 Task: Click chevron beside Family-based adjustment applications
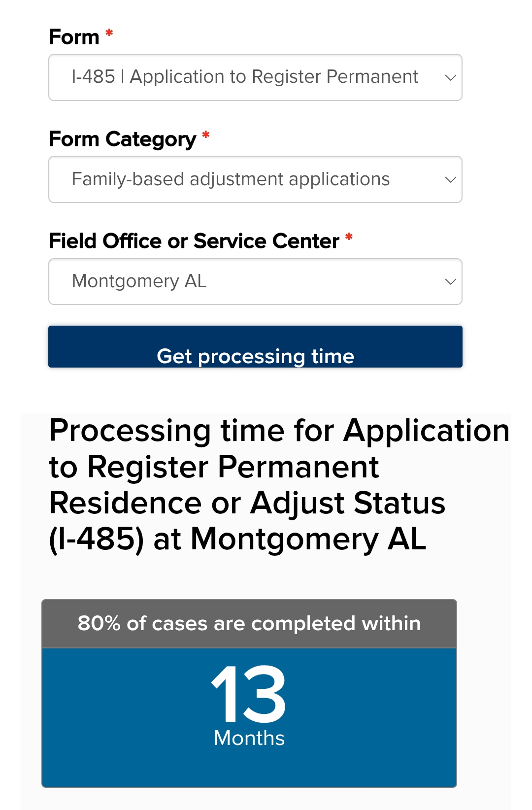tap(450, 180)
